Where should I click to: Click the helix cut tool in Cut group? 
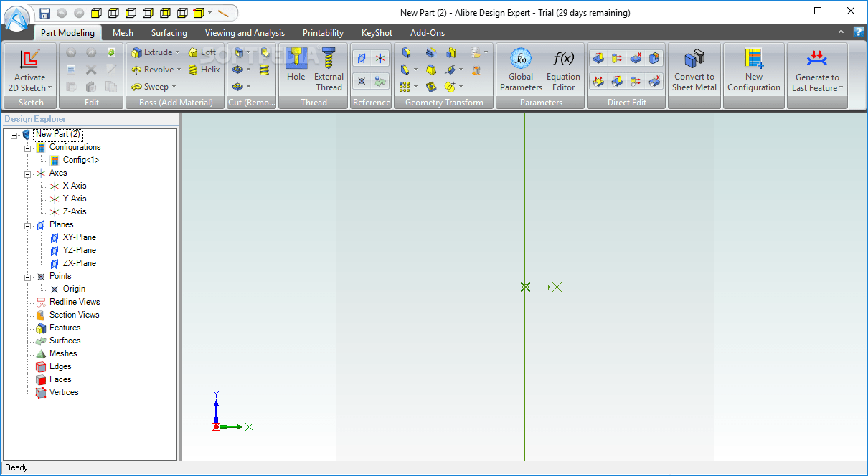pyautogui.click(x=265, y=70)
